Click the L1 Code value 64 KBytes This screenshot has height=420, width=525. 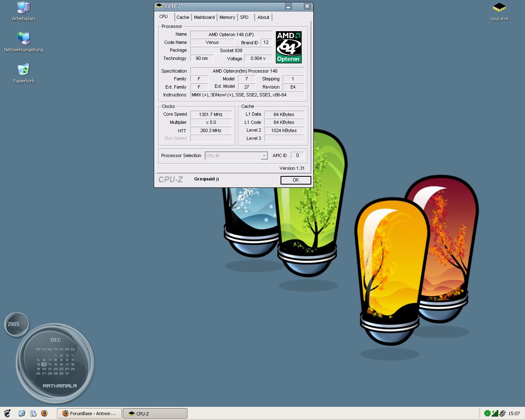click(x=284, y=122)
